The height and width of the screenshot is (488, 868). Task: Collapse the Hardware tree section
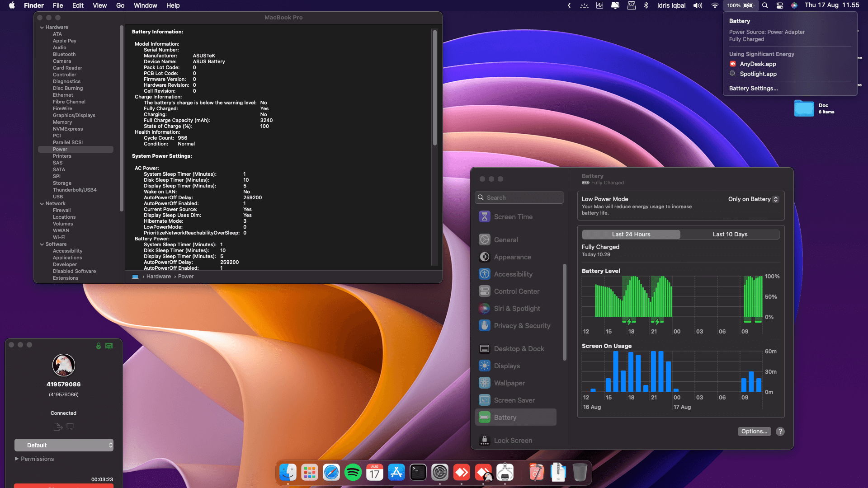click(x=42, y=28)
